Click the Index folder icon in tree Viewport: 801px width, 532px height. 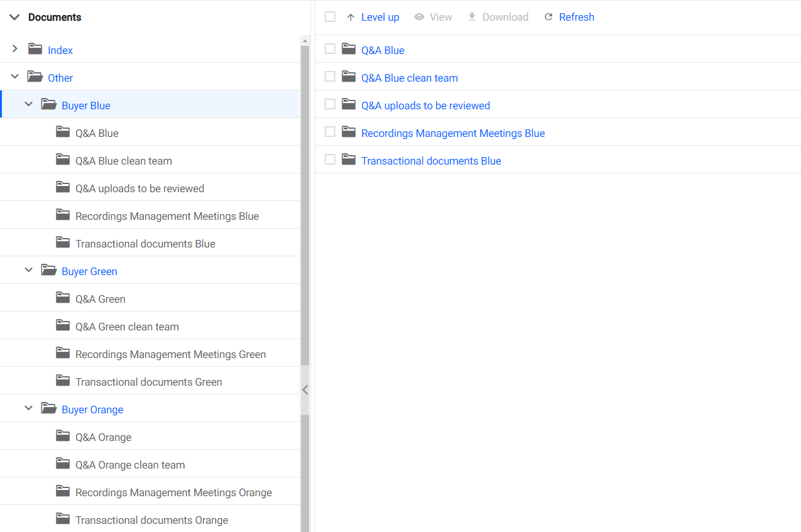(x=35, y=50)
